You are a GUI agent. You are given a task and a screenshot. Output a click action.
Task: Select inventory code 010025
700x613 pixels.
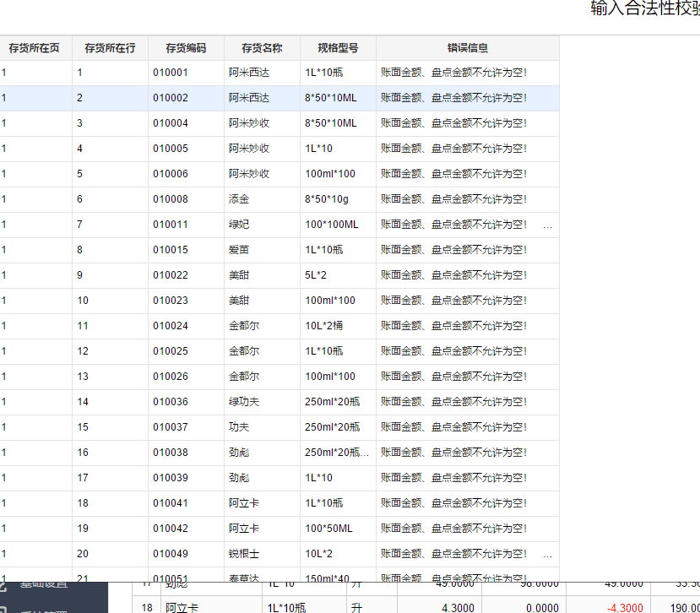[x=171, y=351]
